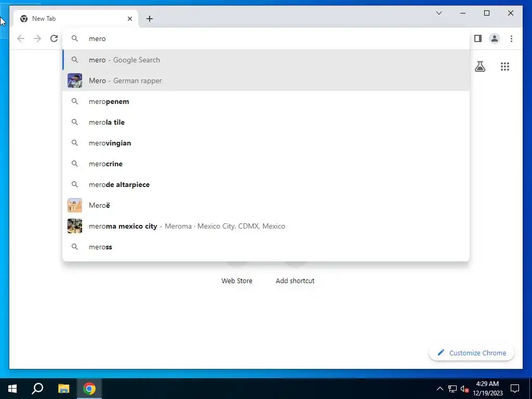Choose the Meroë suggestion
Viewport: 532px width, 399px height.
266,205
